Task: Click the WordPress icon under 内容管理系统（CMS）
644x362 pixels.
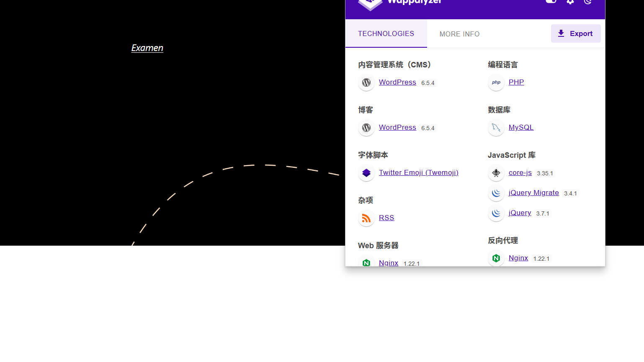Action: tap(366, 82)
